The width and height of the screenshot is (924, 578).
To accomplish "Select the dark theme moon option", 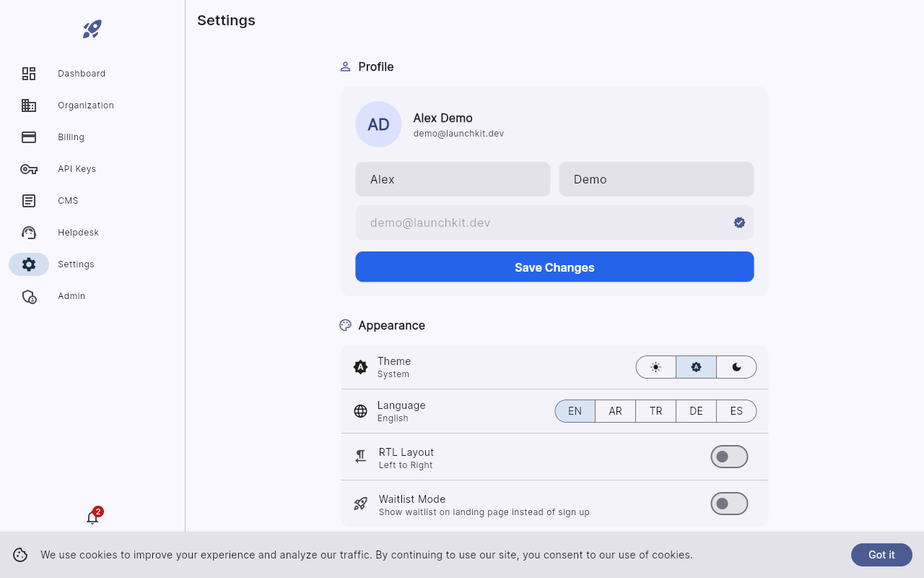I will coord(736,367).
